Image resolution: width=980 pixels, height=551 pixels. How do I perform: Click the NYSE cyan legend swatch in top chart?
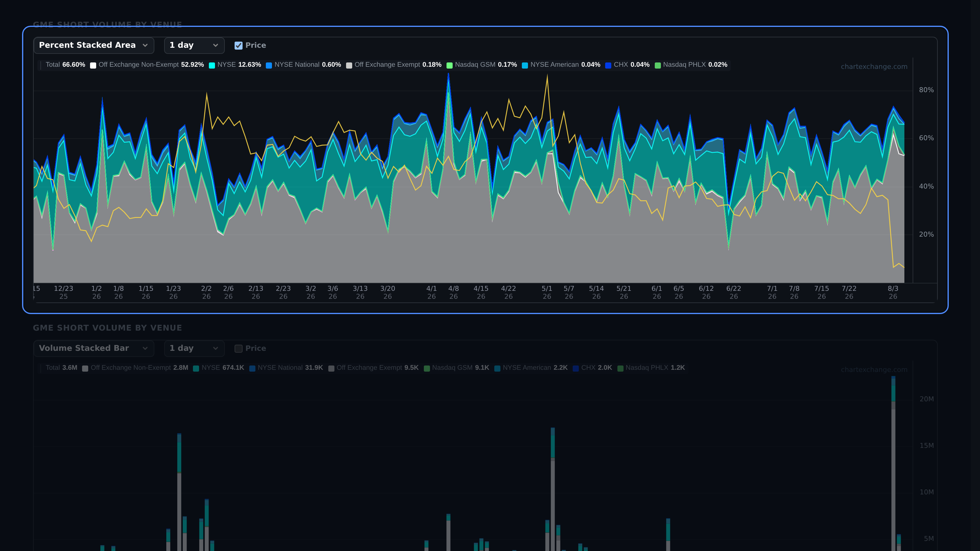[x=212, y=66]
